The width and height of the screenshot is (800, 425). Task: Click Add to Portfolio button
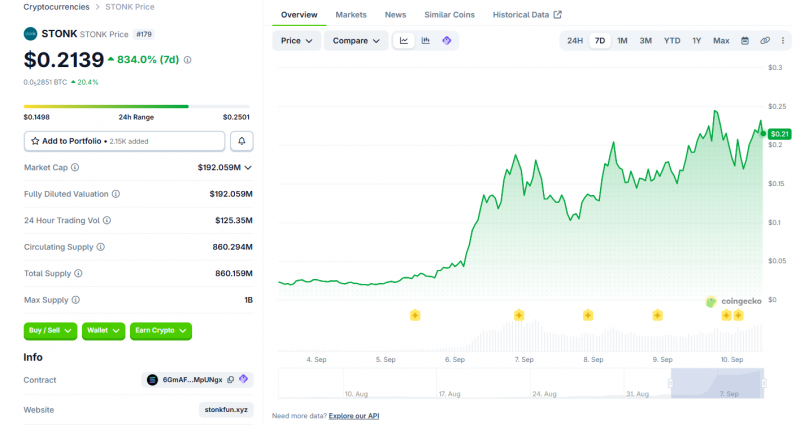point(124,141)
